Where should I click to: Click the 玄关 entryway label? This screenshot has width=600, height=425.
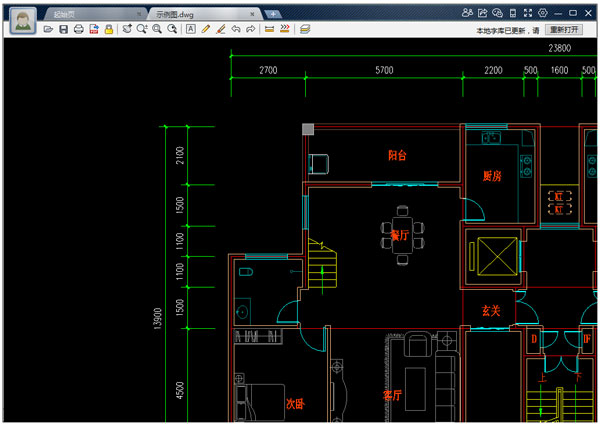coord(491,310)
